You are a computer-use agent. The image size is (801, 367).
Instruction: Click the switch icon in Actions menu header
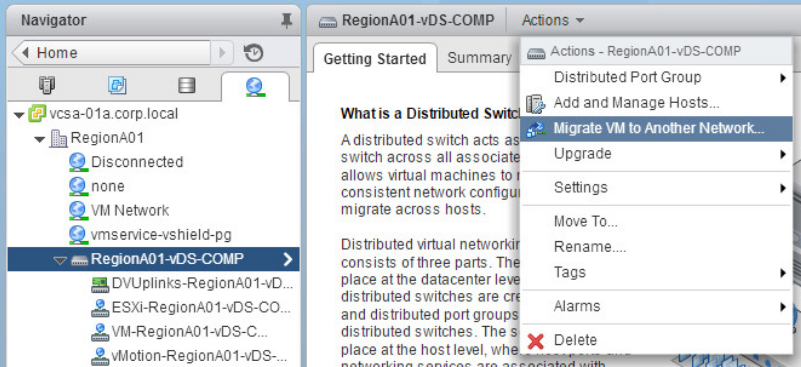coord(536,53)
